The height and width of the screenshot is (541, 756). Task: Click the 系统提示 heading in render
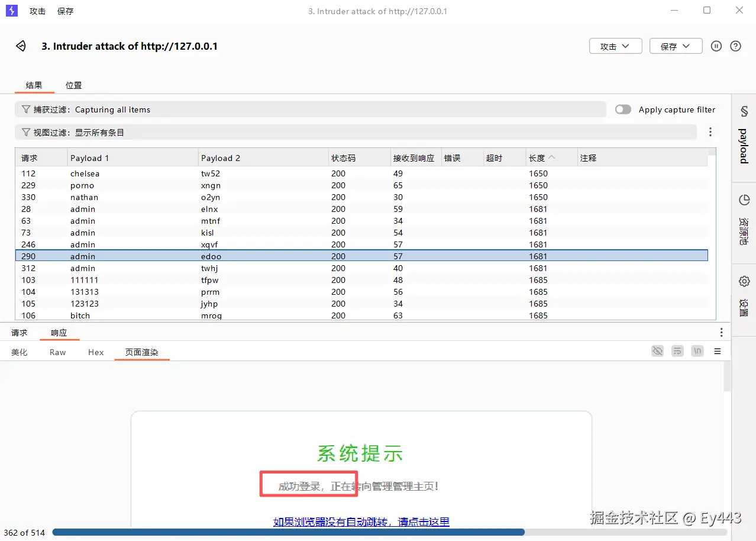click(360, 453)
